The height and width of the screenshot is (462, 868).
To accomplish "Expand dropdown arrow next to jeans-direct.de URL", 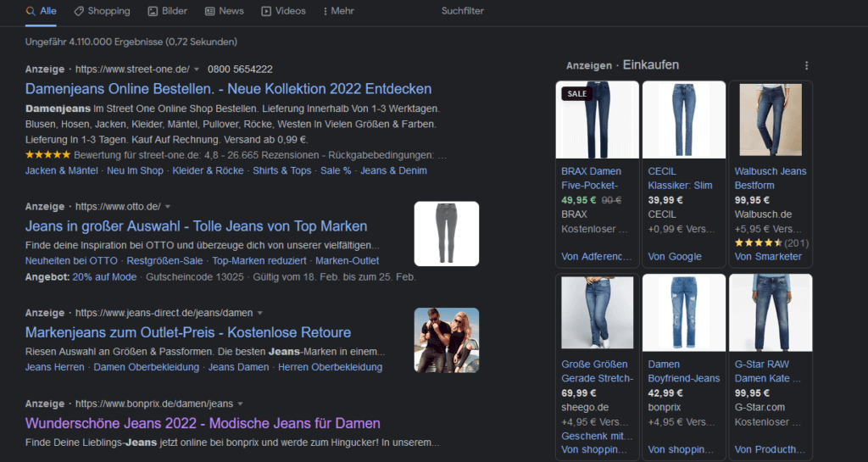I will [x=260, y=313].
